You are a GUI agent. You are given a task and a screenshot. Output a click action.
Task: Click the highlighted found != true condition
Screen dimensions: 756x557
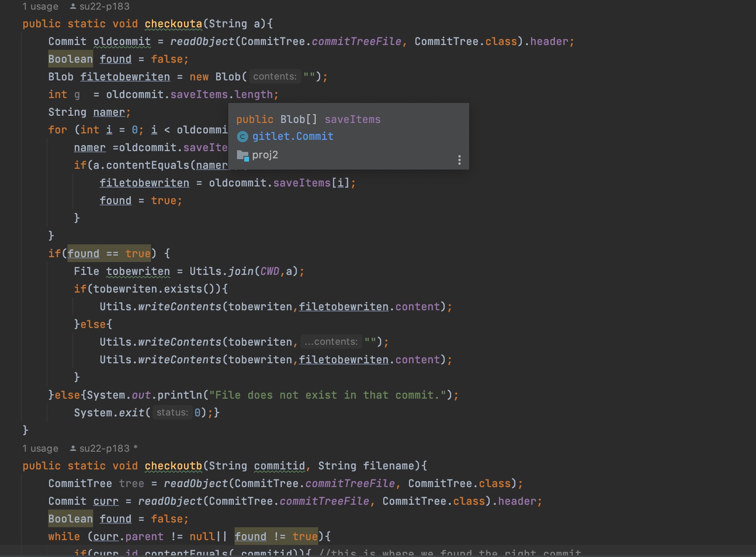coord(276,537)
